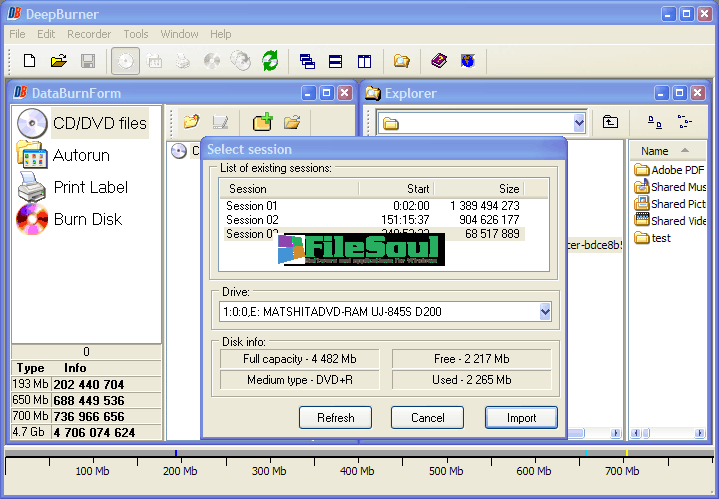Click the help book icon in toolbar

(x=439, y=61)
